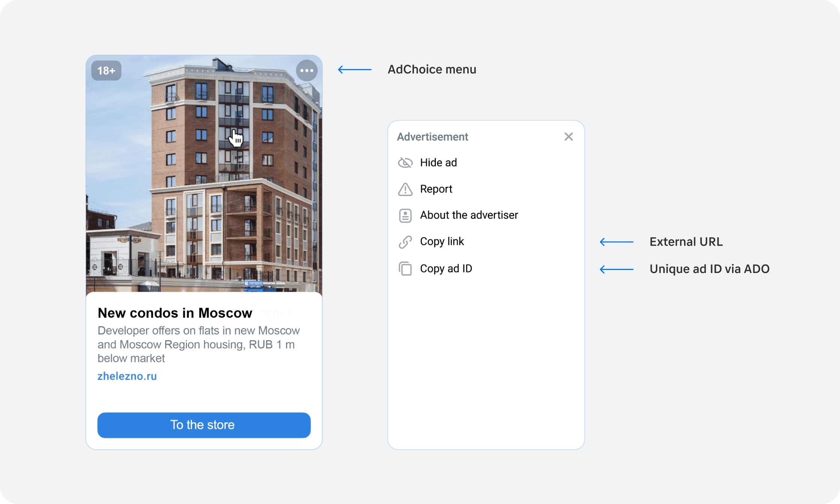Open the zhelezno.ru link
Image resolution: width=840 pixels, height=504 pixels.
point(127,376)
